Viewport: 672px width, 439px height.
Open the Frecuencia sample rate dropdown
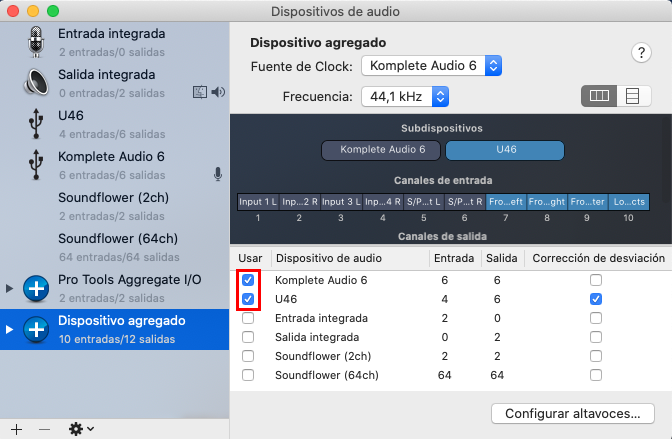click(x=403, y=97)
